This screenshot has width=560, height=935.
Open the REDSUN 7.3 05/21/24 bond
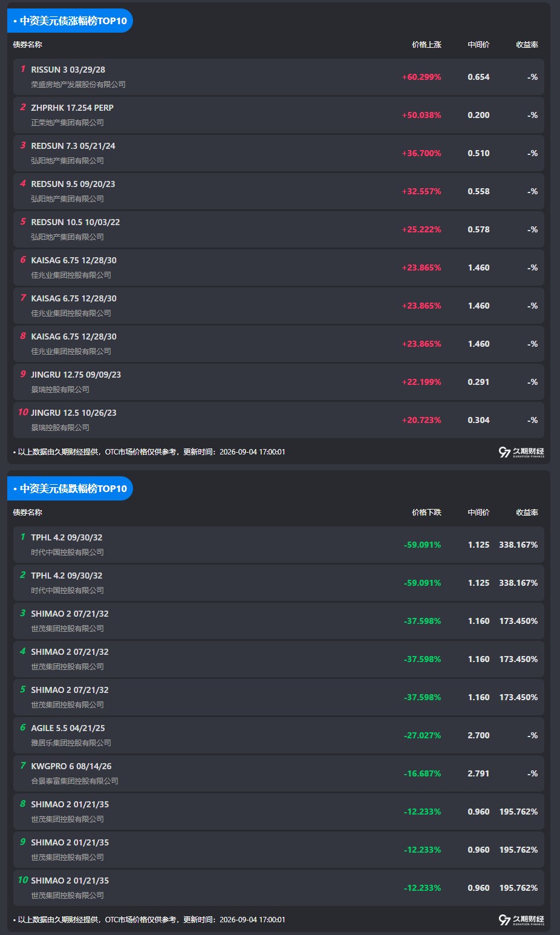[73, 146]
